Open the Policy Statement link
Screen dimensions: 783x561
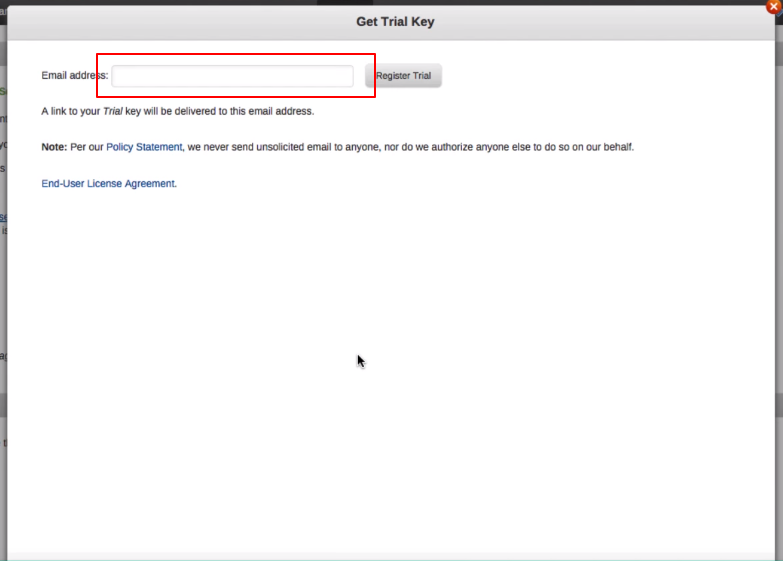pos(144,147)
